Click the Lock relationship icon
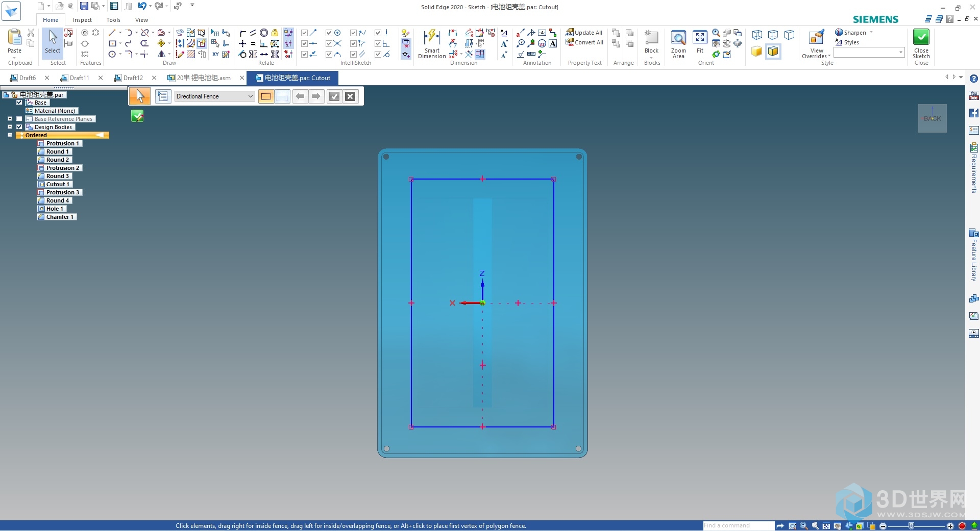The width and height of the screenshot is (980, 531). coord(275,33)
